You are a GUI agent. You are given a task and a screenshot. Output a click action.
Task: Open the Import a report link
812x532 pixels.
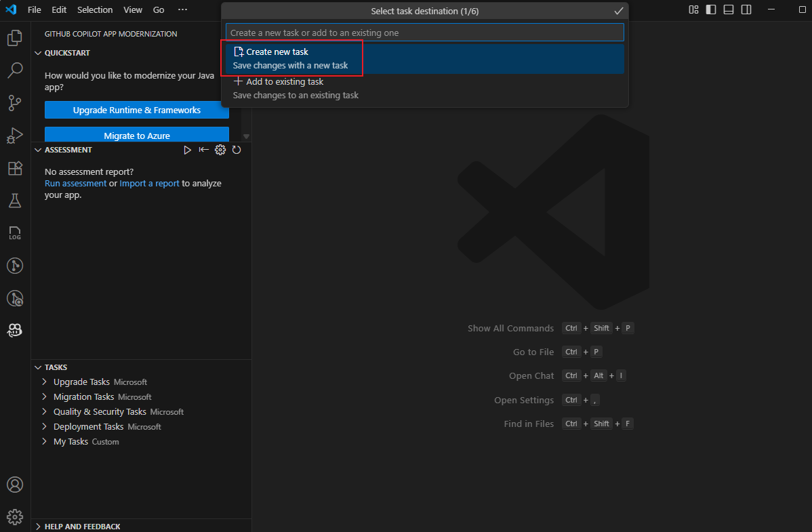tap(149, 183)
